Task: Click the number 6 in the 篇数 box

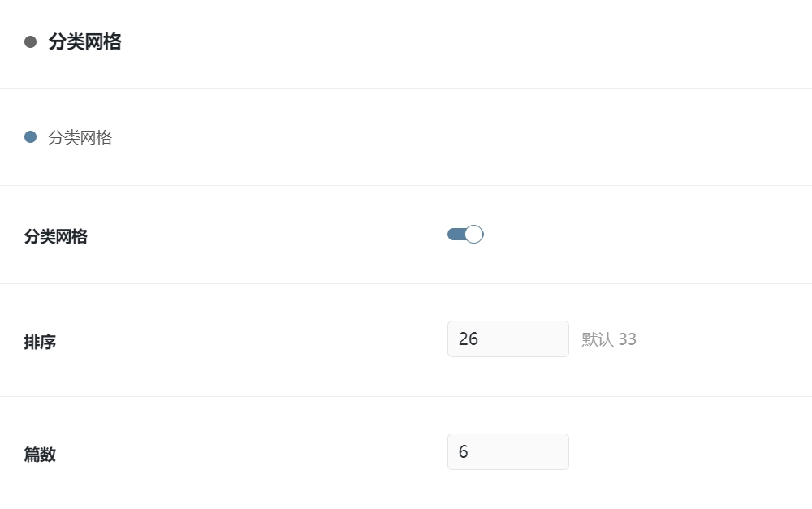Action: point(464,451)
